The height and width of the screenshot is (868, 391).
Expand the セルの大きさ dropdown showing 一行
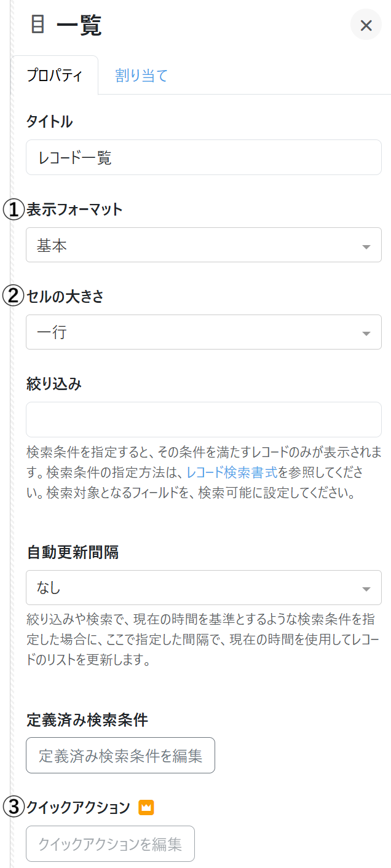click(x=203, y=332)
